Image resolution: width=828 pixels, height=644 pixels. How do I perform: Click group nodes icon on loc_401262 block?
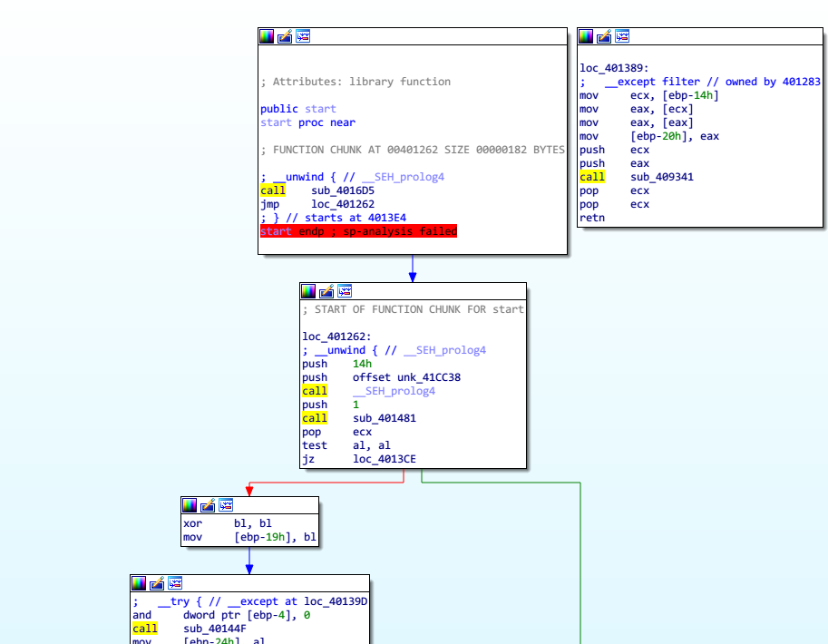(345, 291)
